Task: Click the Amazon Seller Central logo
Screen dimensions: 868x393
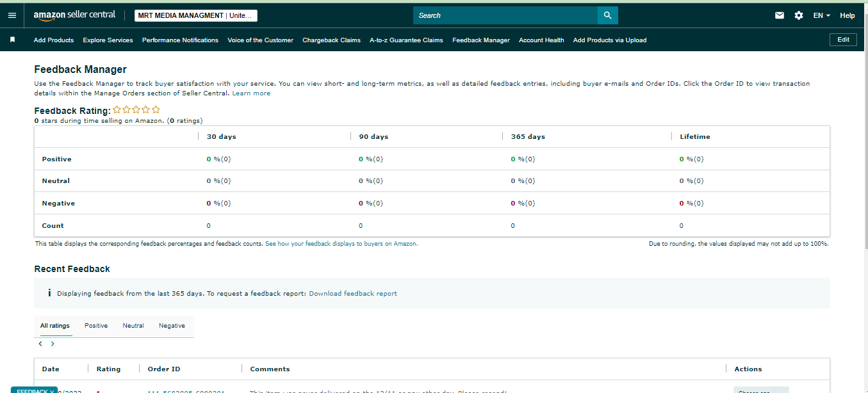Action: pyautogui.click(x=74, y=15)
